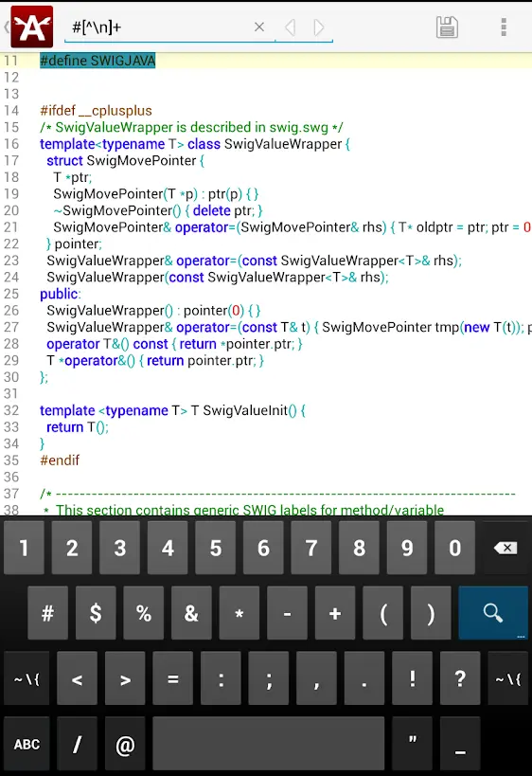The height and width of the screenshot is (776, 532).
Task: Tap the plus key
Action: (x=335, y=613)
